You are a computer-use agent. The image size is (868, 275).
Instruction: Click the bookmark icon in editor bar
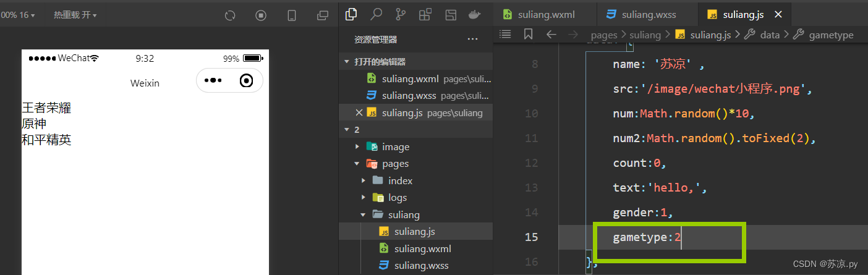click(x=528, y=35)
